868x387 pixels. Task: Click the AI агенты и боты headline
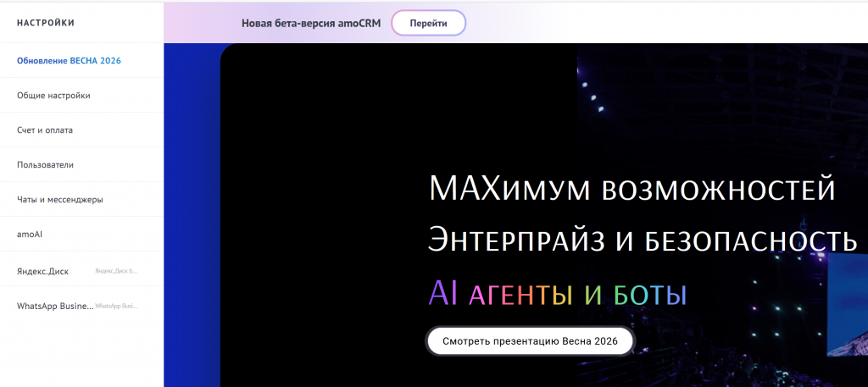click(558, 294)
